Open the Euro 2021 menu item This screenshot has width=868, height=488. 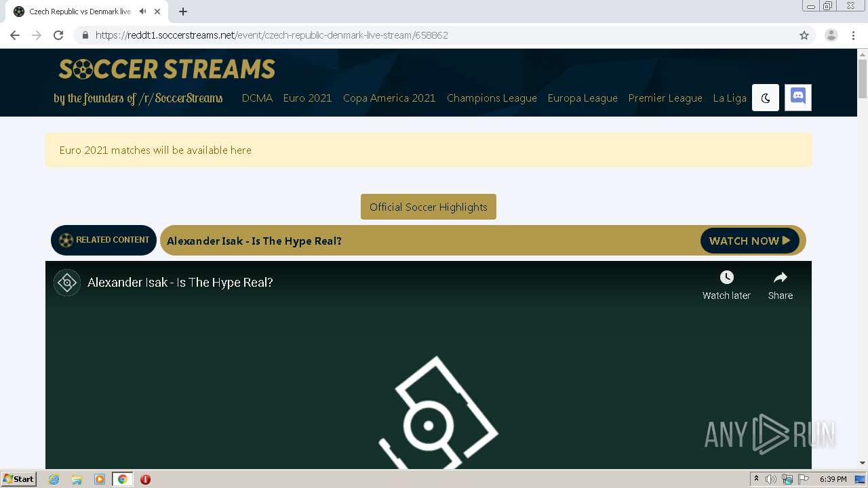307,98
